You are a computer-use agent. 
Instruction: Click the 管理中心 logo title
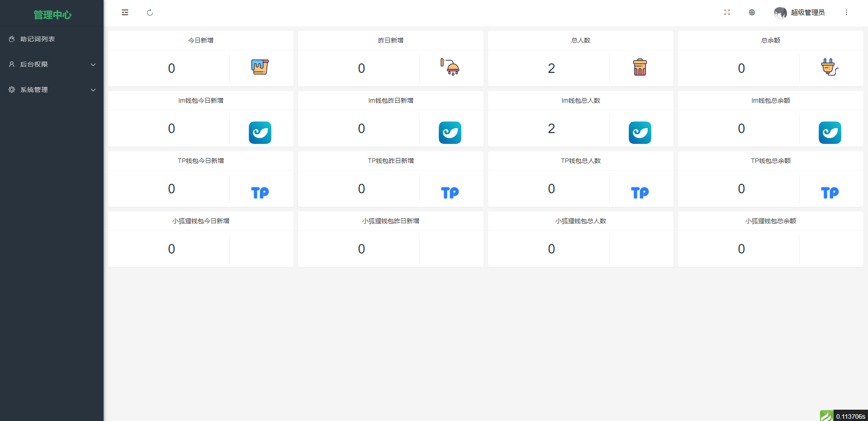pyautogui.click(x=52, y=15)
